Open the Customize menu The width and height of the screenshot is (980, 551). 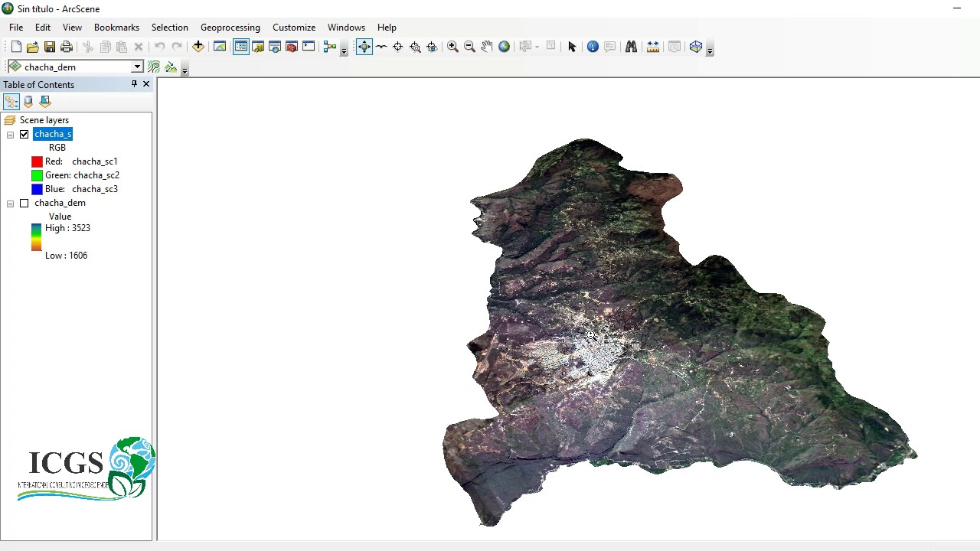[x=294, y=28]
